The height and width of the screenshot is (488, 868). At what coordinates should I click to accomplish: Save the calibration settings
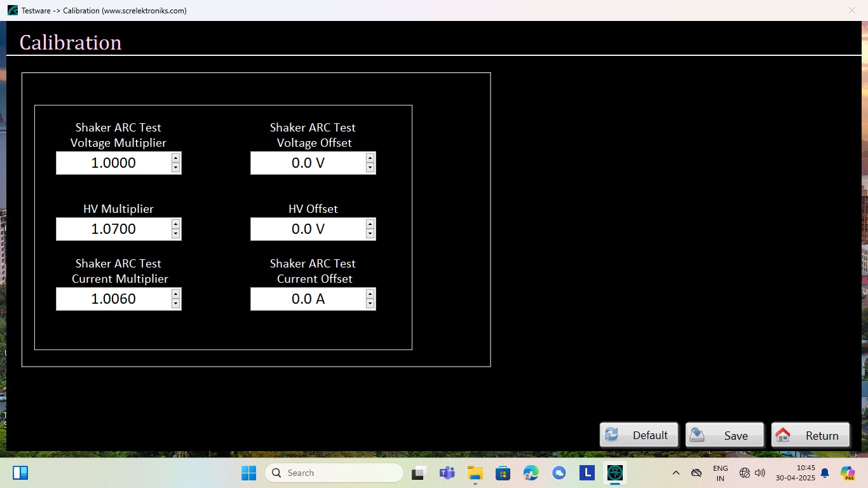click(x=724, y=435)
